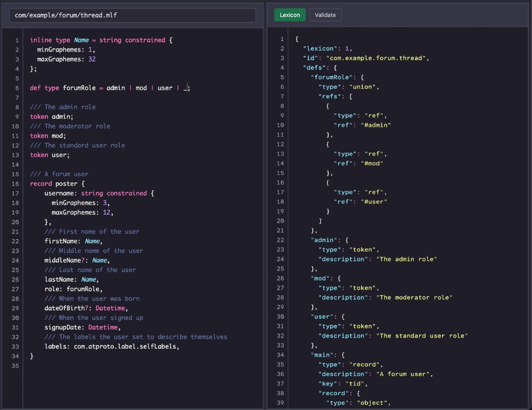This screenshot has height=410, width=532.
Task: Click '"description": "A forum user"' line
Action: click(376, 374)
